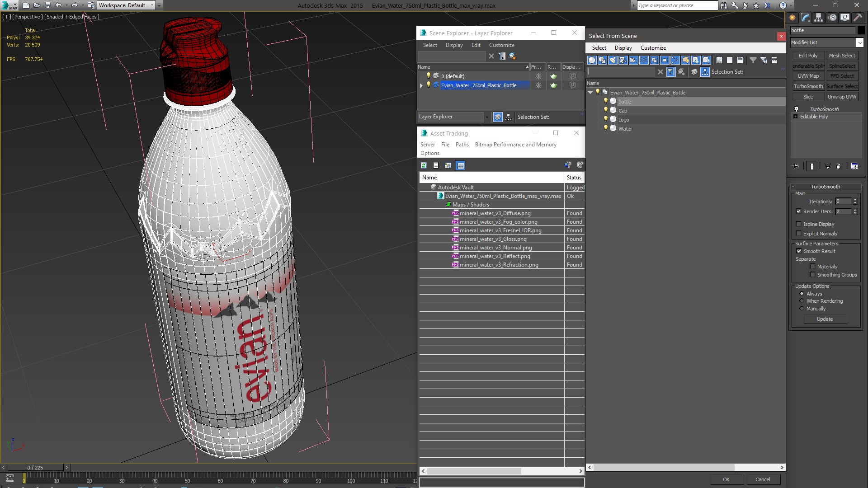Screen dimensions: 868x488
Task: Toggle Smooth Result checkbox
Action: (x=799, y=251)
